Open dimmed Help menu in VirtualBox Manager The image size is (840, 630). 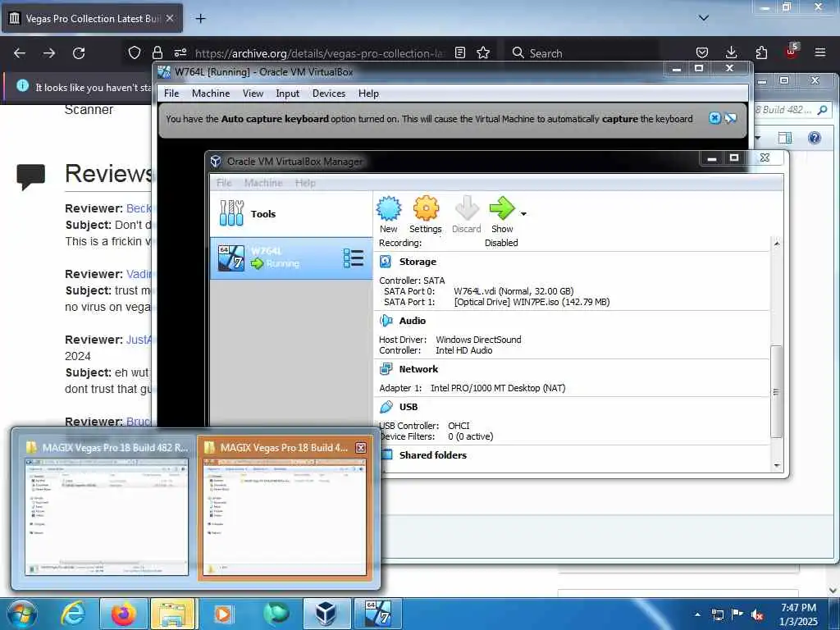click(x=305, y=183)
